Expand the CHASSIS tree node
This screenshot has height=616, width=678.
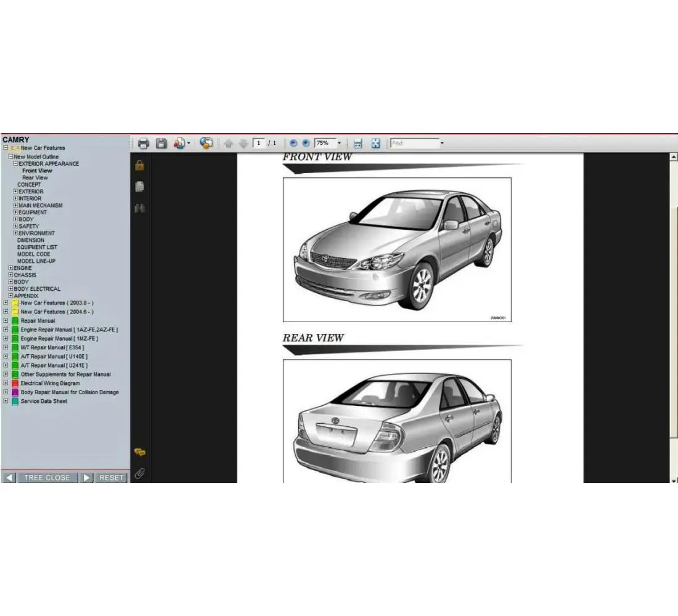(11, 275)
